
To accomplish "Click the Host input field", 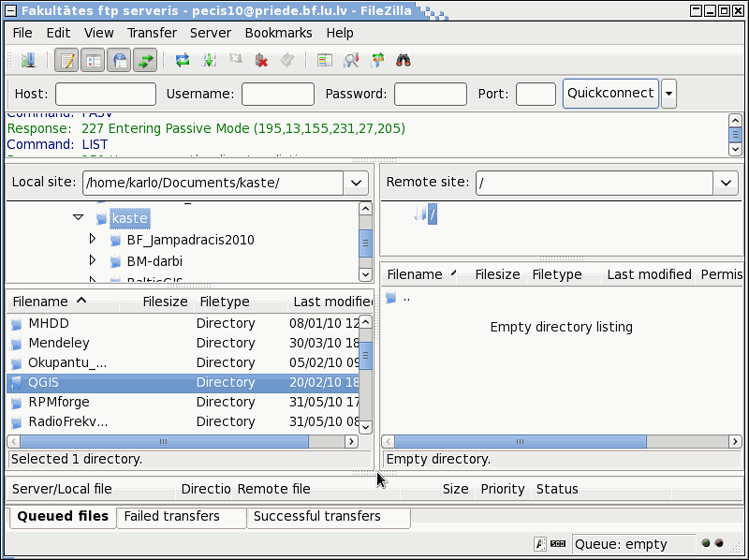I will click(106, 94).
